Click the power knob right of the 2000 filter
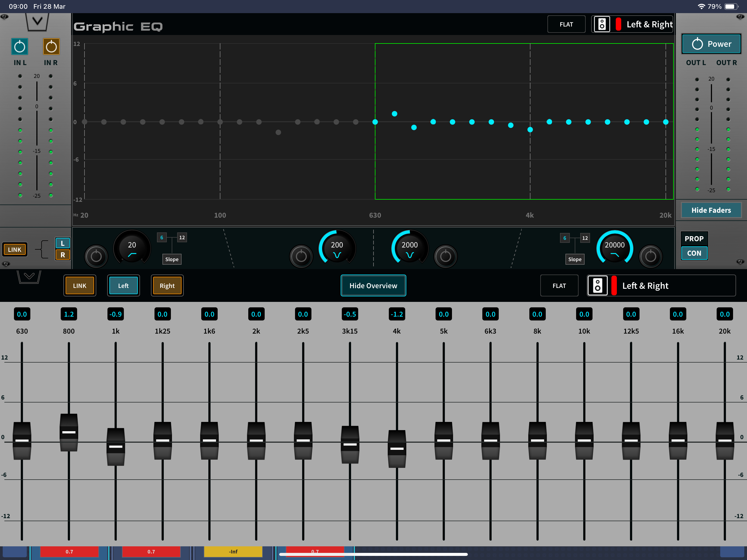Image resolution: width=747 pixels, height=560 pixels. coord(445,256)
